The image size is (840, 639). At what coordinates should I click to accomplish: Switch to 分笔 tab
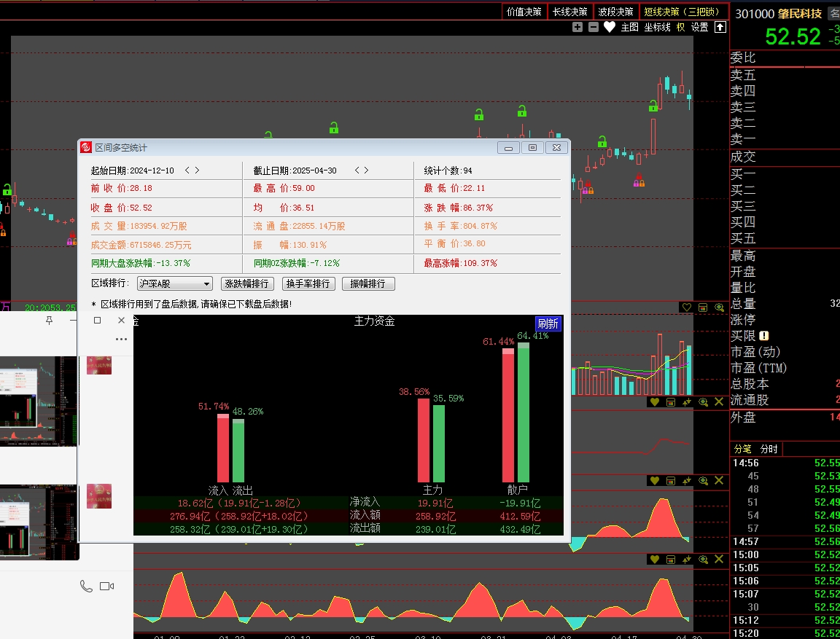click(x=742, y=449)
